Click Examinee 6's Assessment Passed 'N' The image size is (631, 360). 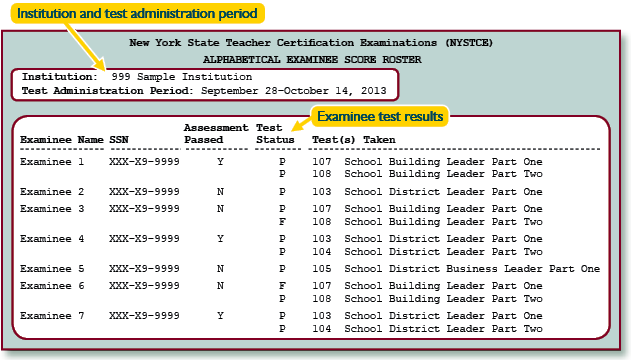[220, 286]
